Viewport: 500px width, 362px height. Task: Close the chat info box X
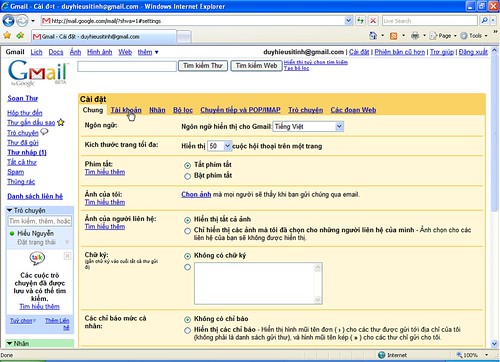67,256
